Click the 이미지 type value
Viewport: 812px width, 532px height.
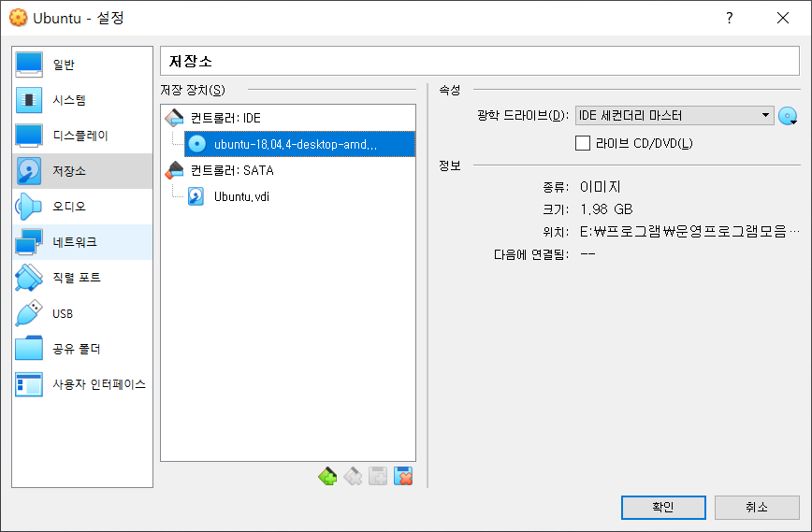coord(601,187)
